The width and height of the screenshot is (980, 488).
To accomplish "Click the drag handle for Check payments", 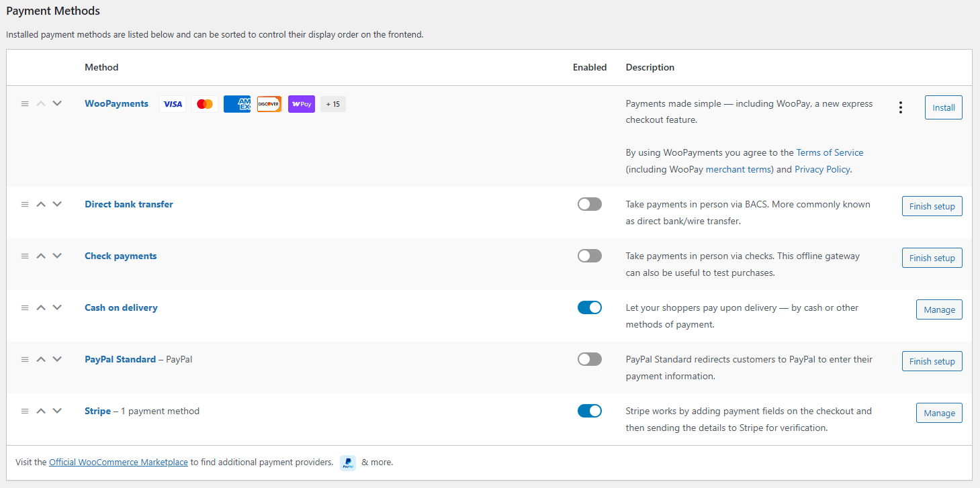I will click(25, 256).
